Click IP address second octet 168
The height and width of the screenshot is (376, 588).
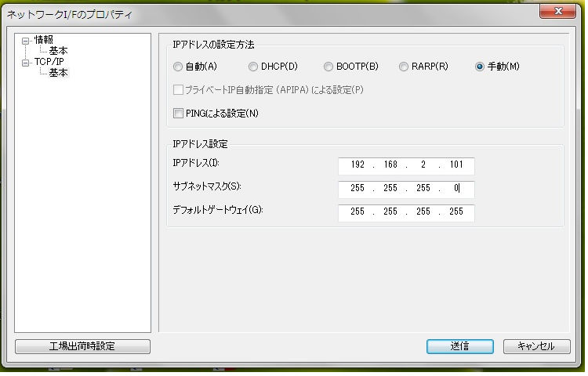click(x=390, y=164)
